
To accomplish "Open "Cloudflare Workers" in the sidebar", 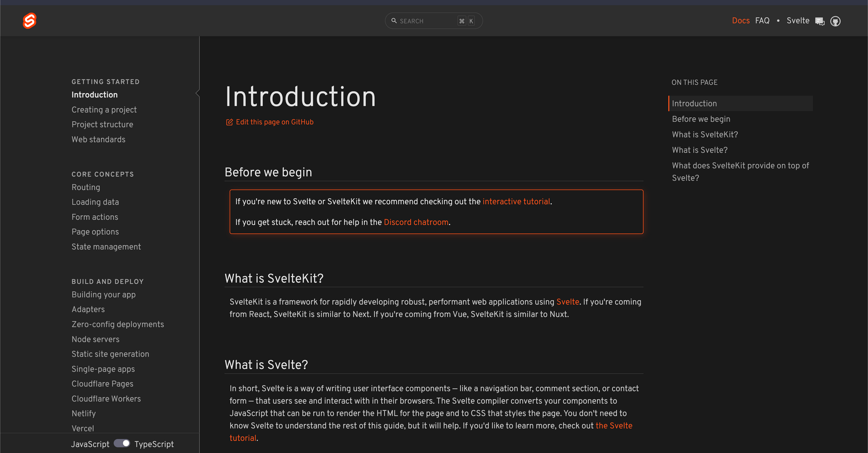I will click(106, 399).
